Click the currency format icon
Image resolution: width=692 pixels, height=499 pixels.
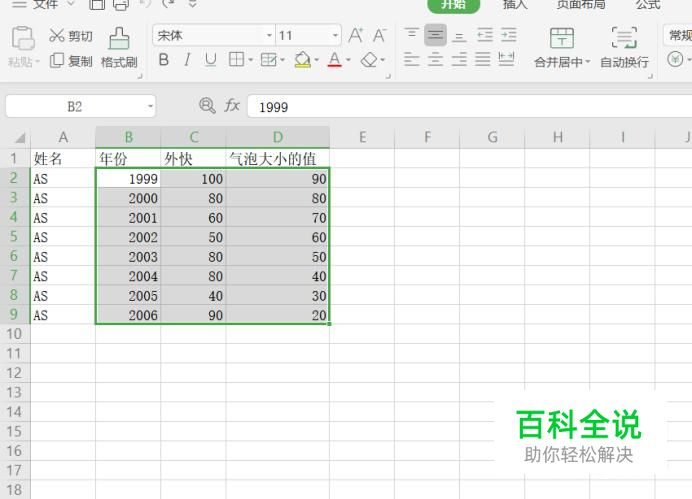675,60
